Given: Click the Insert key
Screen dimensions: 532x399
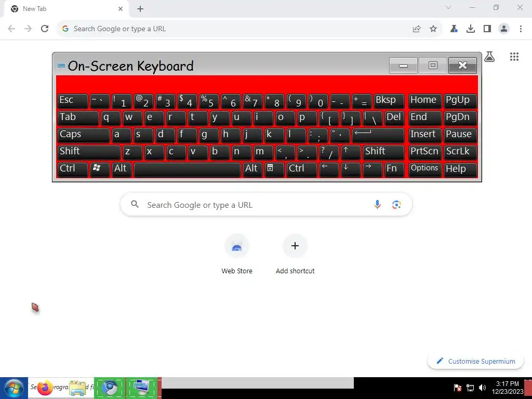Looking at the screenshot, I should point(425,135).
